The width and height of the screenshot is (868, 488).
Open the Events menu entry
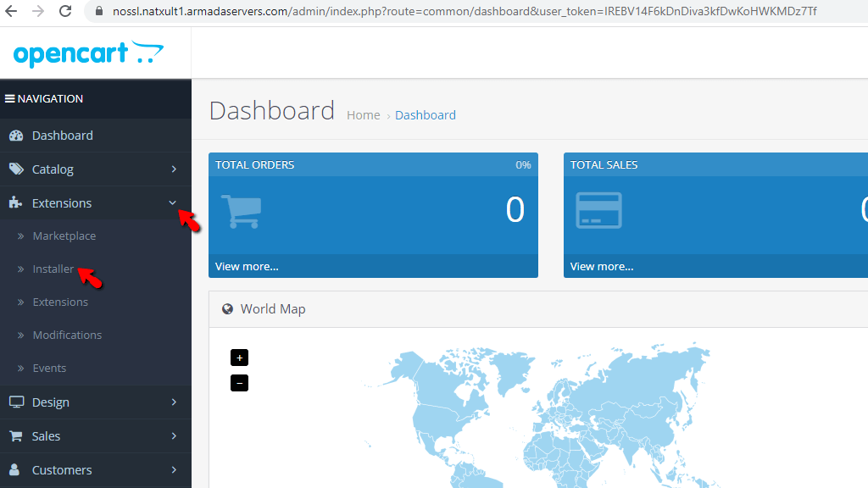(49, 368)
